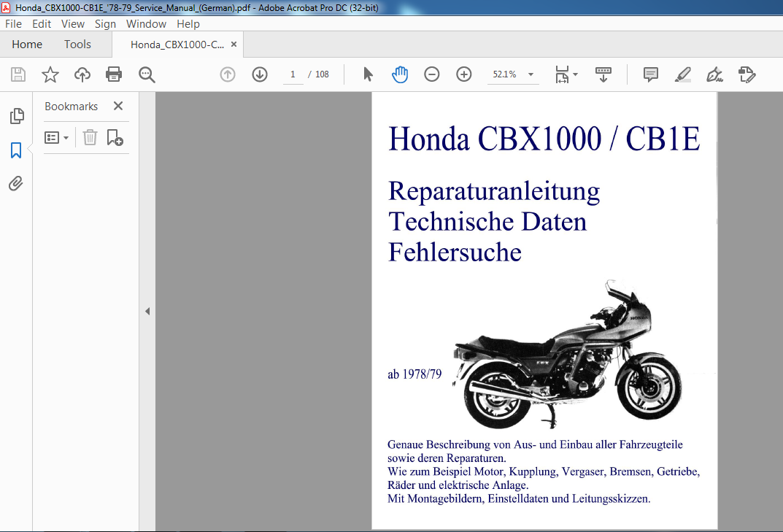Open the Sign menu
The height and width of the screenshot is (532, 783).
(105, 24)
